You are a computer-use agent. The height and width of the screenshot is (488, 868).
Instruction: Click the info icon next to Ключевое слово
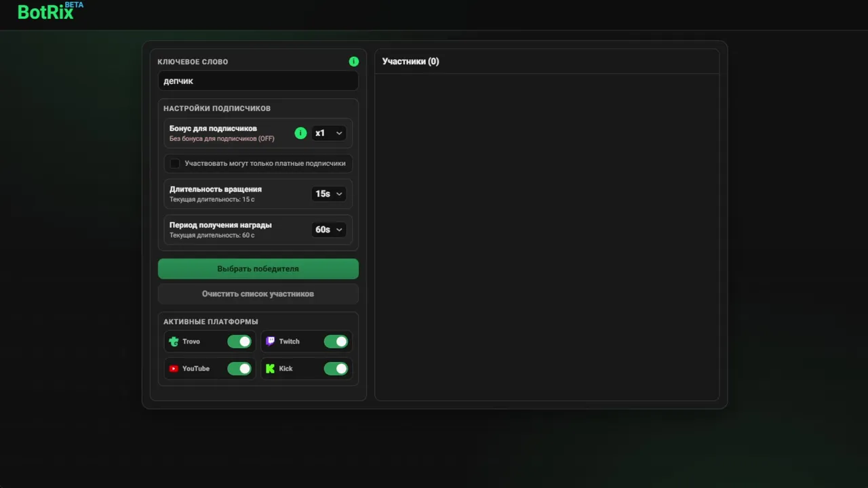point(353,62)
